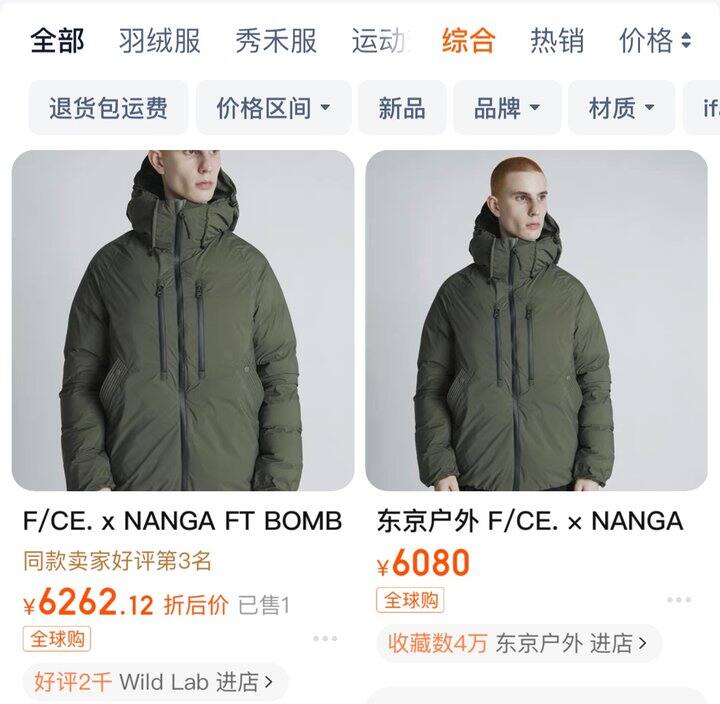Viewport: 720px width, 704px height.
Task: Toggle the 价格 sort arrows
Action: coord(686,40)
